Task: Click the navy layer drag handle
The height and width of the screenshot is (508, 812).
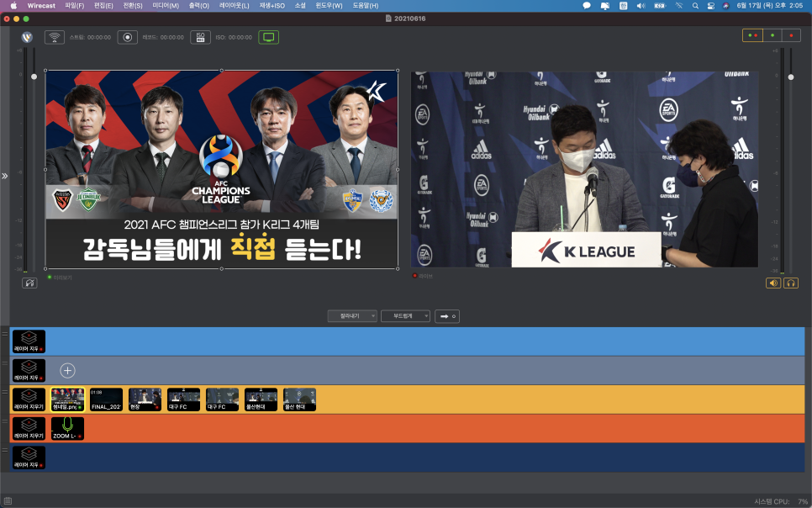Action: pyautogui.click(x=5, y=451)
